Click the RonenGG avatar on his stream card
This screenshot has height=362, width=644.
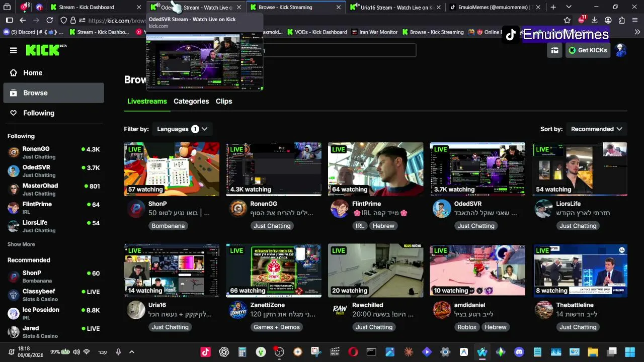point(238,209)
